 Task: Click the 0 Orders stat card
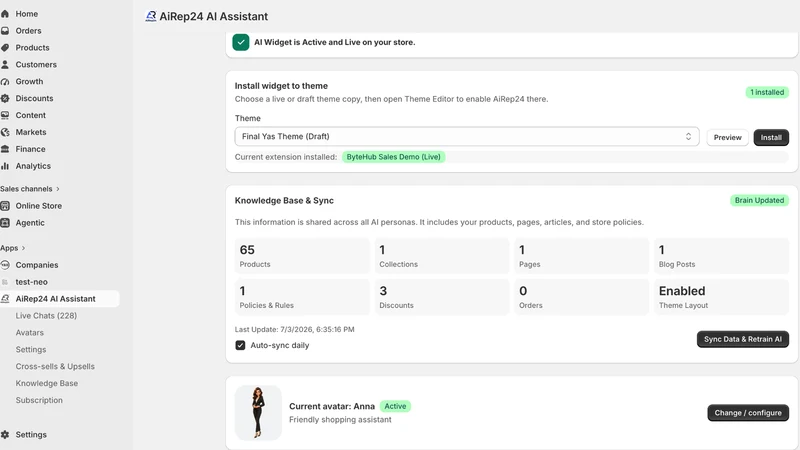coord(582,297)
